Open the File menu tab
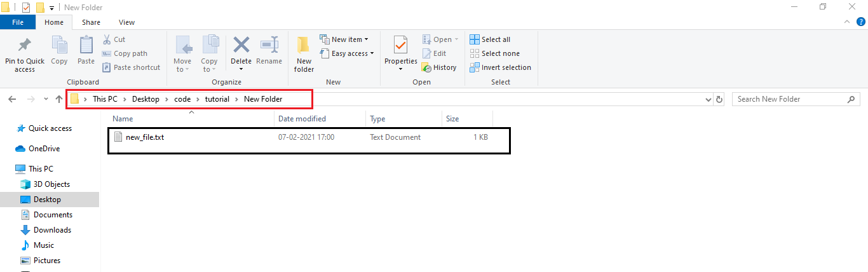The width and height of the screenshot is (868, 272). (x=18, y=22)
